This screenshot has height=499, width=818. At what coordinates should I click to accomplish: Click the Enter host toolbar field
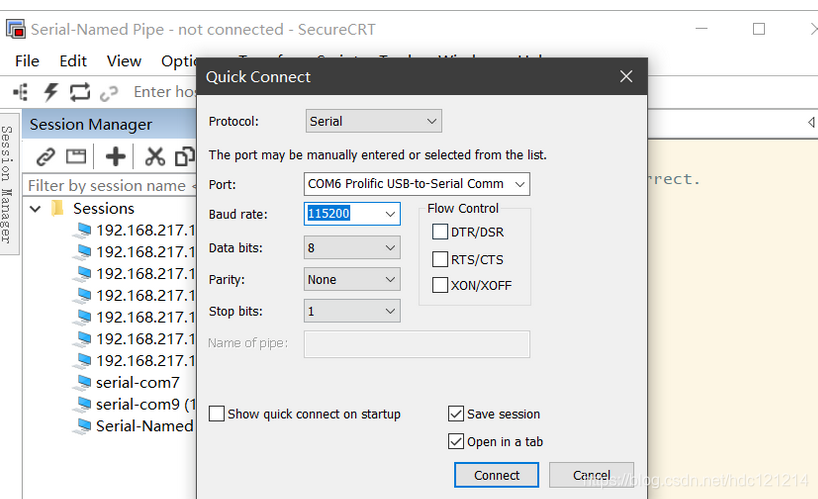[164, 92]
